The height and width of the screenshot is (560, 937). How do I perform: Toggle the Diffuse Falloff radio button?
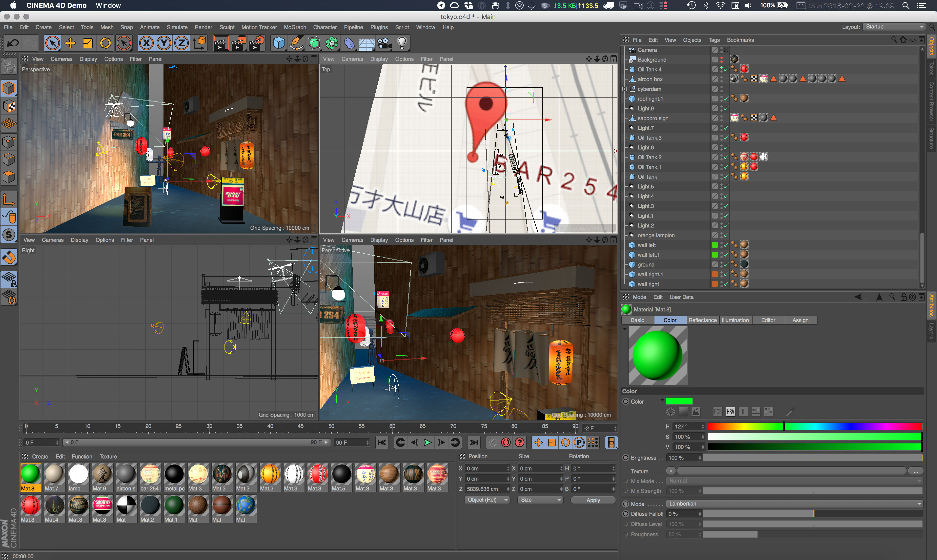tap(626, 514)
